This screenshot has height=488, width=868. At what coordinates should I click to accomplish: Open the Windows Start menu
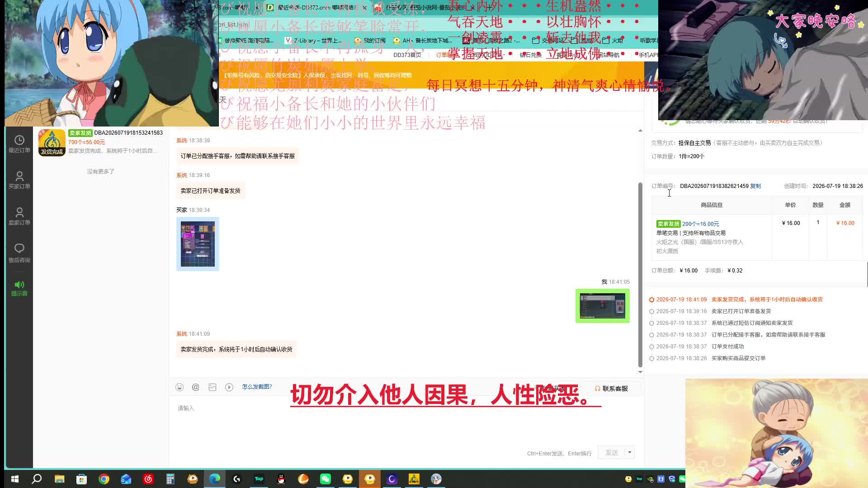point(14,479)
